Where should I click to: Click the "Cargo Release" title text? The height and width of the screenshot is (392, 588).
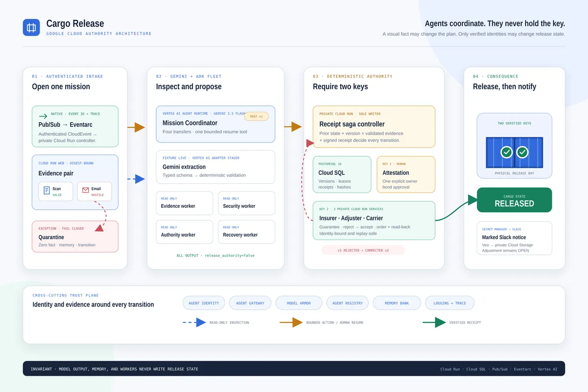(75, 24)
